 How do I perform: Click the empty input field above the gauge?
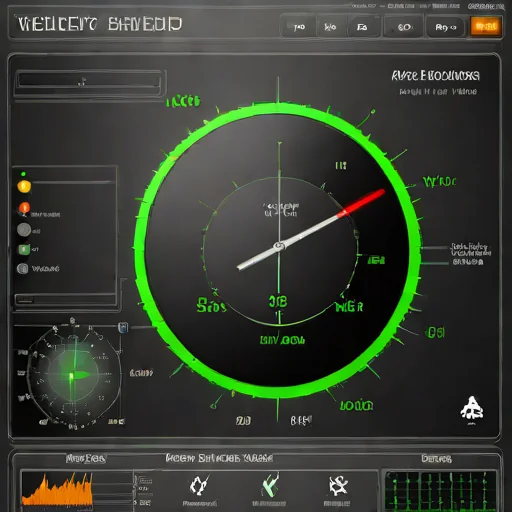(89, 81)
